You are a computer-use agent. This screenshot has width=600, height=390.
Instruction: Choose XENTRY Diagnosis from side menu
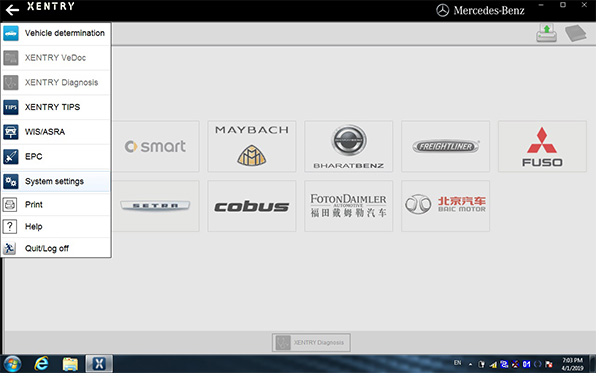pyautogui.click(x=56, y=82)
